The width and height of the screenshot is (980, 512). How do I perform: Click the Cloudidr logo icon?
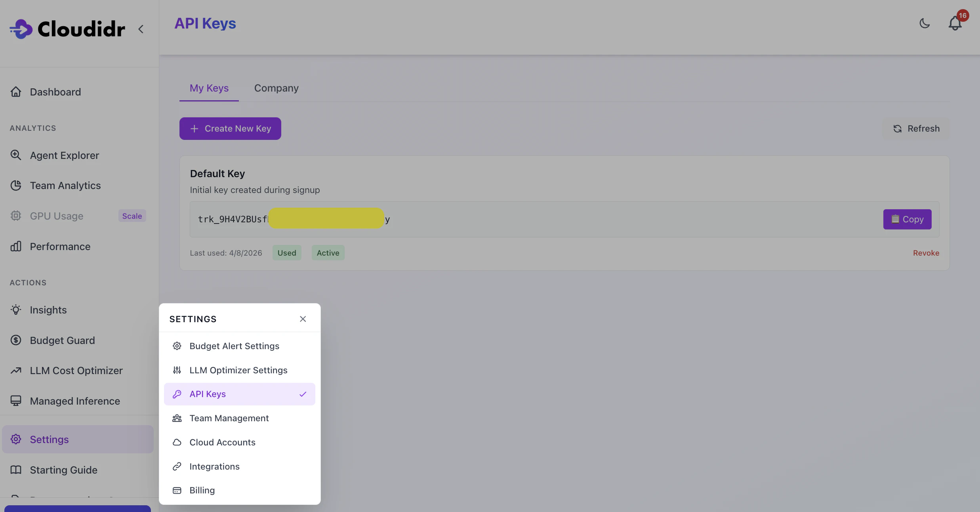click(x=21, y=29)
